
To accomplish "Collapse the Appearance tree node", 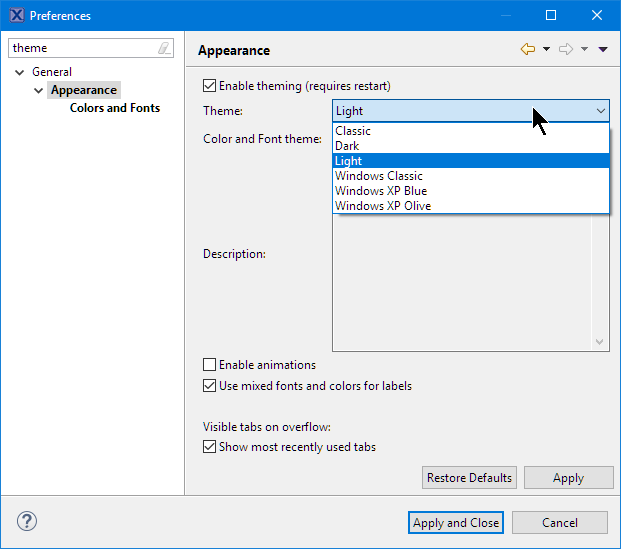I will [38, 90].
